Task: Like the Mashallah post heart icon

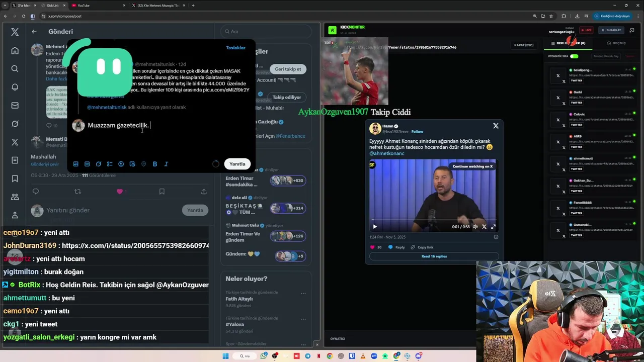Action: coord(120,192)
